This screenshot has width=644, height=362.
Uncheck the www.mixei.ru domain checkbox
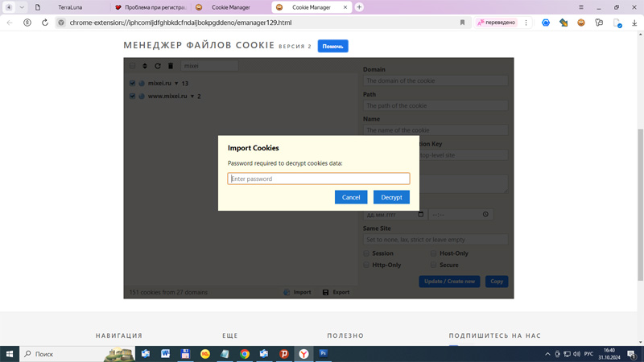132,97
